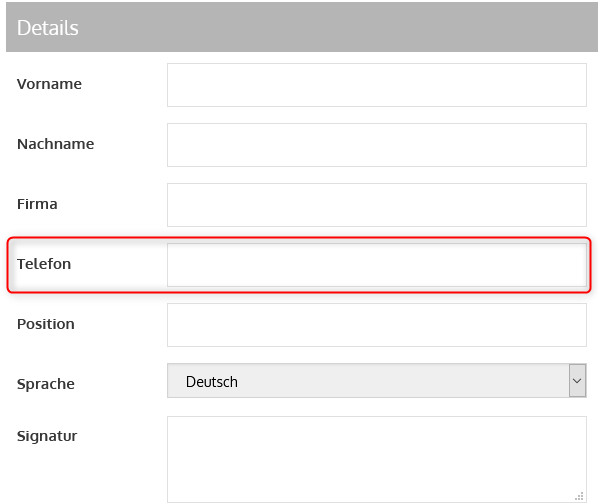
Task: Click the Position label text
Action: [46, 324]
